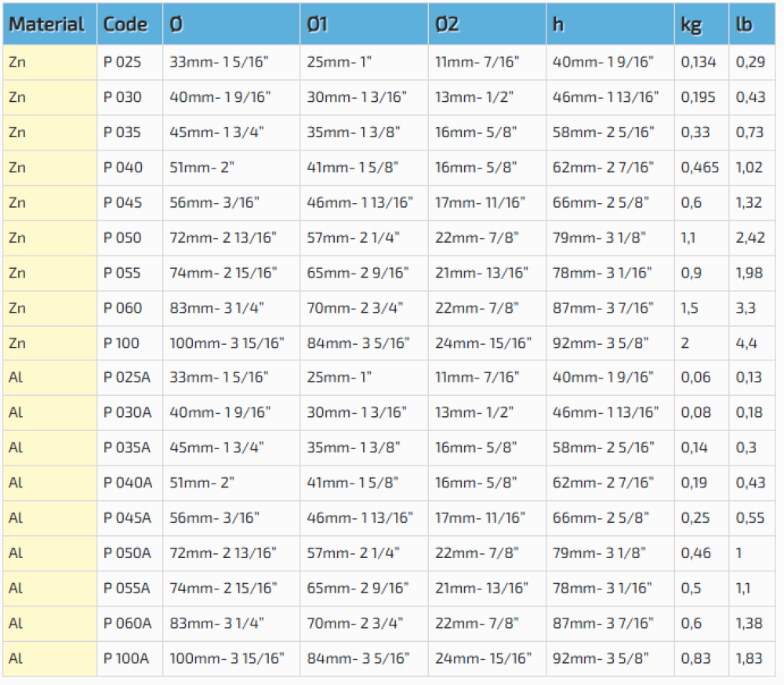Click the 0,134 kg weight value
Image resolution: width=784 pixels, height=685 pixels.
click(698, 62)
